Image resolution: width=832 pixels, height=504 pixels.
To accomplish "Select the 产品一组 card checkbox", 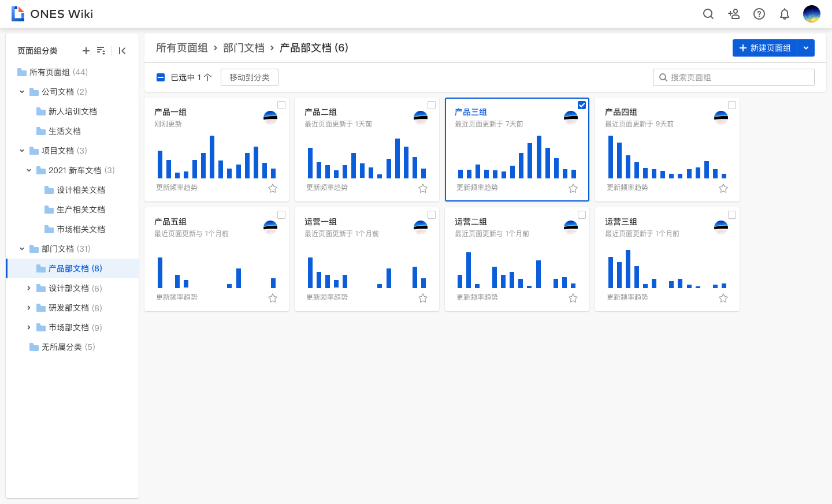I will (x=281, y=105).
